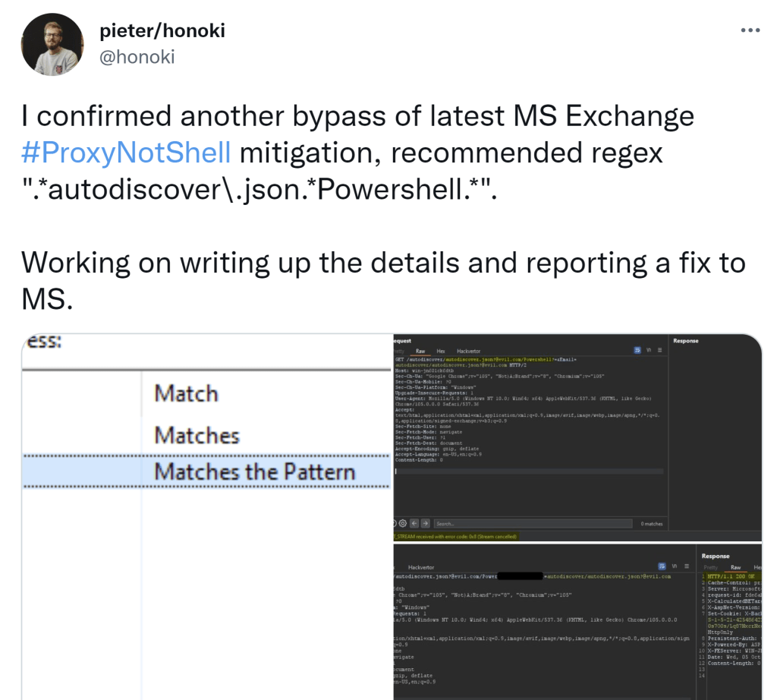777x700 pixels.
Task: Click the settings gear beside the search bar
Action: (x=404, y=524)
